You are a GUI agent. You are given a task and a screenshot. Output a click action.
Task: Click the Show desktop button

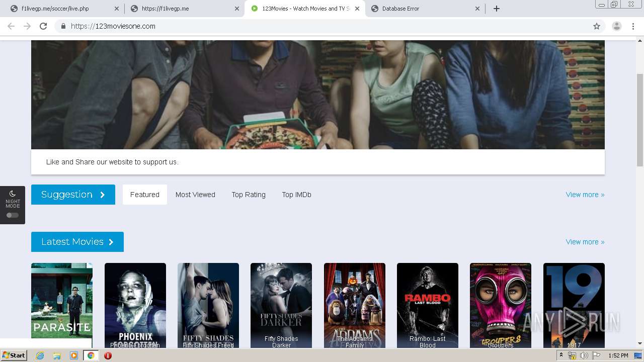[639, 355]
